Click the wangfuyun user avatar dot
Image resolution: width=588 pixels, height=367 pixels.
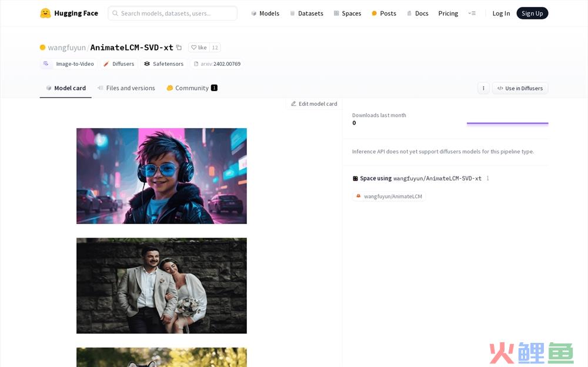43,47
